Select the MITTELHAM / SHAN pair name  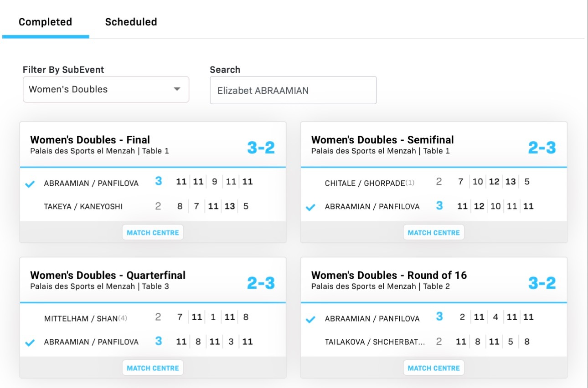coord(81,318)
